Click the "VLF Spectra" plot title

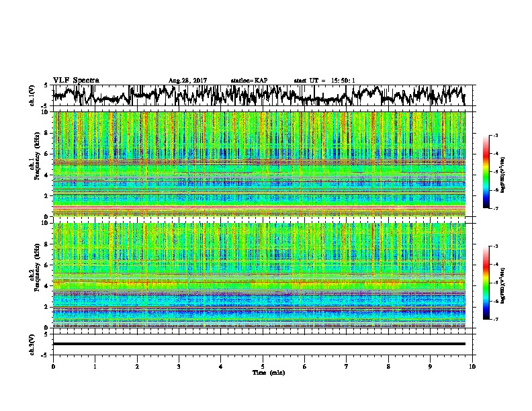coord(76,80)
